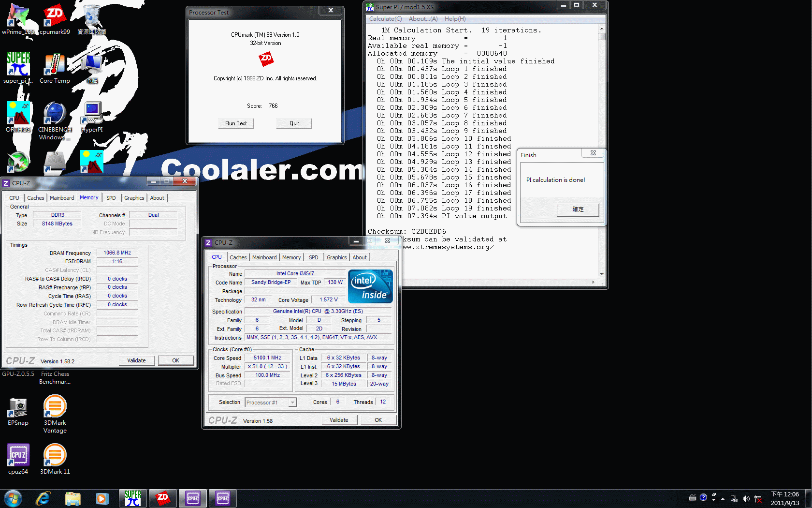The width and height of the screenshot is (812, 508).
Task: Click the taskbar clock showing 12:06
Action: point(785,498)
